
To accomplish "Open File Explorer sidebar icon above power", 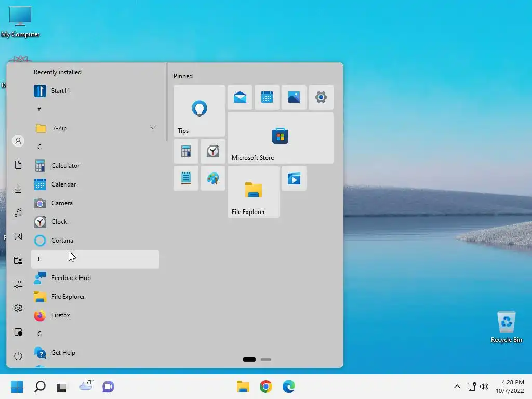I will [x=18, y=332].
